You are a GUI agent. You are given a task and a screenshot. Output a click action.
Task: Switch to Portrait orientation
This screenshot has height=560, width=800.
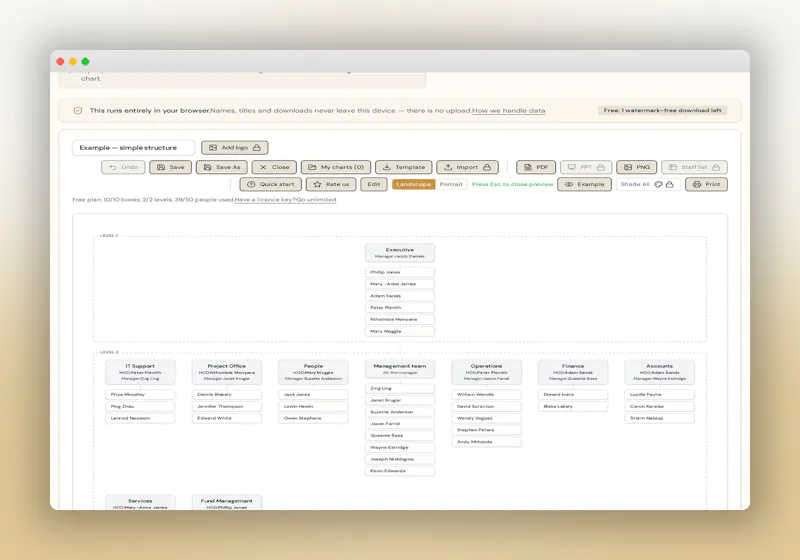(451, 185)
